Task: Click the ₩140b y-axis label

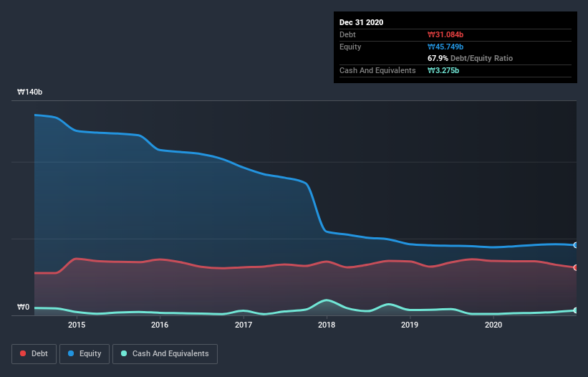Action: pyautogui.click(x=30, y=92)
